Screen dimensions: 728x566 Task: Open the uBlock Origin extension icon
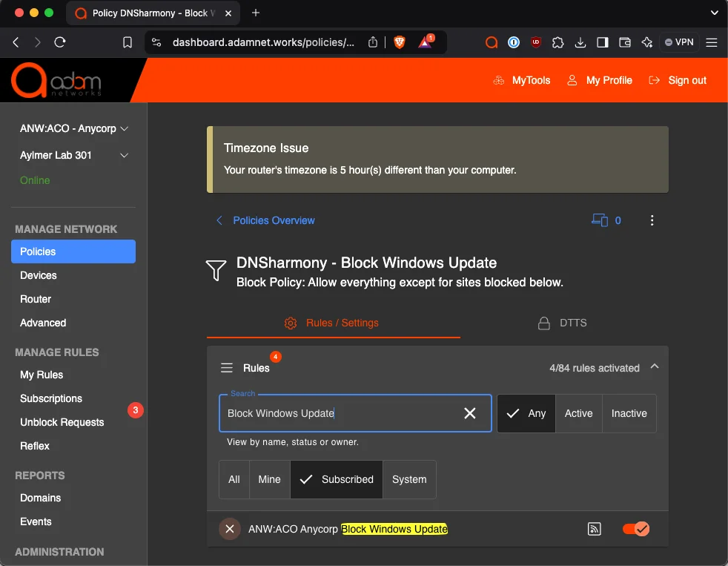[x=536, y=42]
